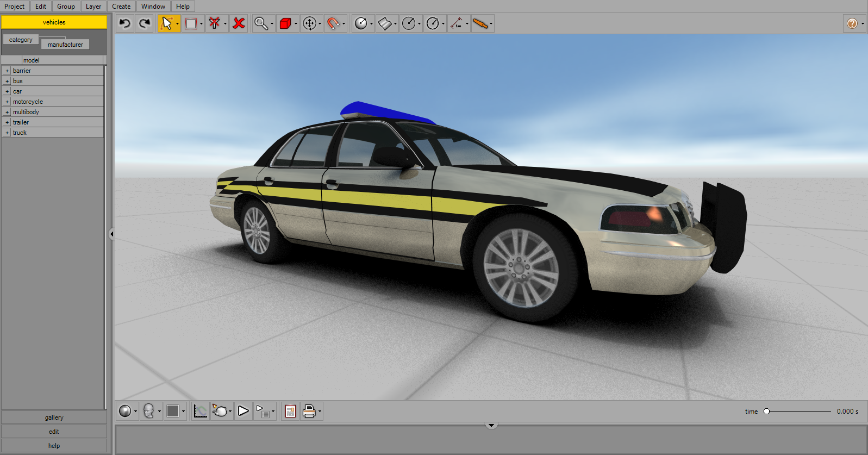868x455 pixels.
Task: Click the wavy surface sheet icon
Action: (x=385, y=23)
